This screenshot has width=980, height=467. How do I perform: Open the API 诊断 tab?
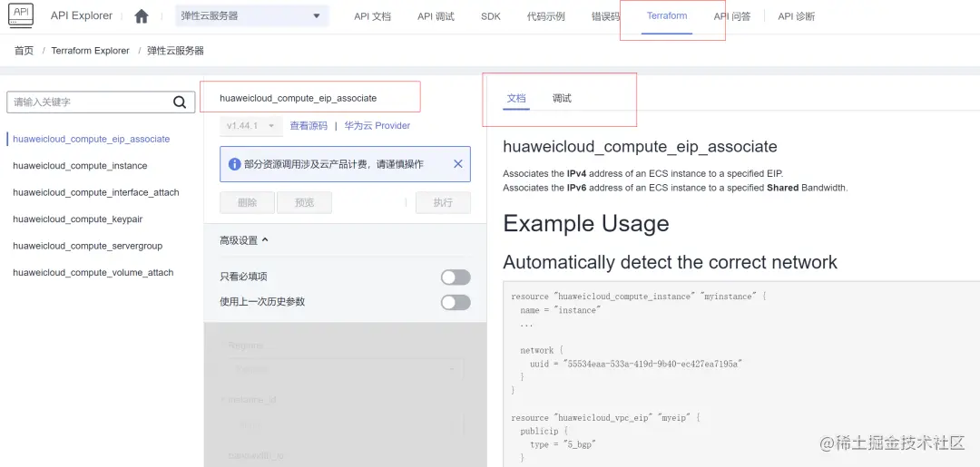(x=797, y=17)
